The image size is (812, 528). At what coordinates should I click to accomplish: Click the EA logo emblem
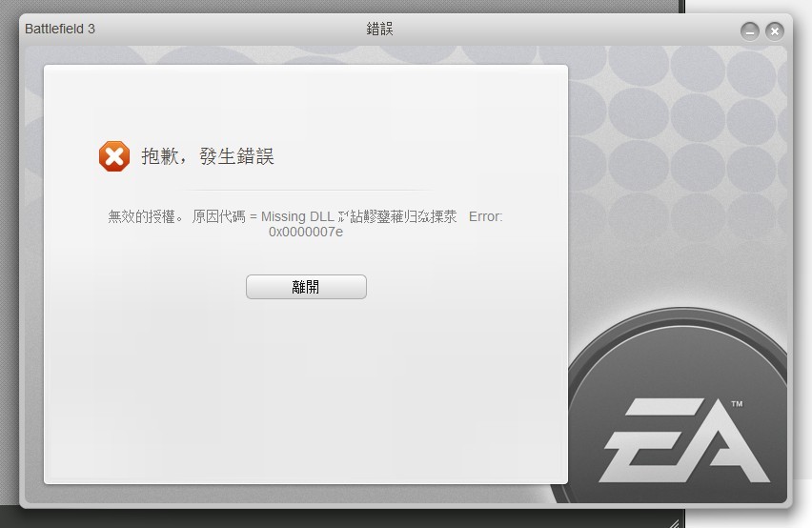[x=683, y=440]
